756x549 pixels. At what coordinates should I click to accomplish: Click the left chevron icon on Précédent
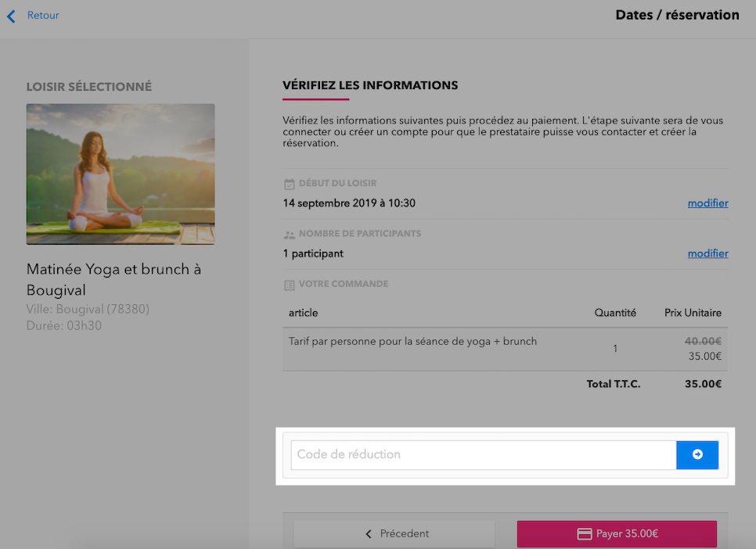(x=369, y=533)
